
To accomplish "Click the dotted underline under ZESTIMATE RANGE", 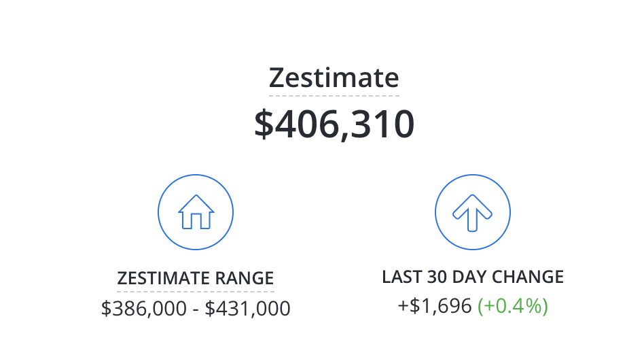I will pos(196,291).
